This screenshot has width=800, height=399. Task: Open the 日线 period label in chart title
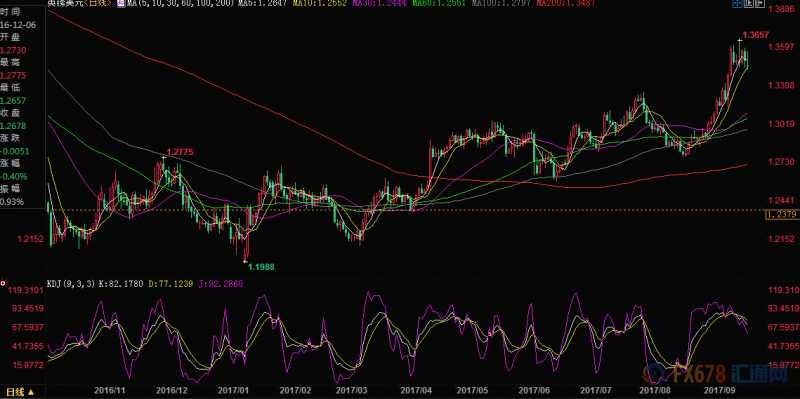[98, 3]
